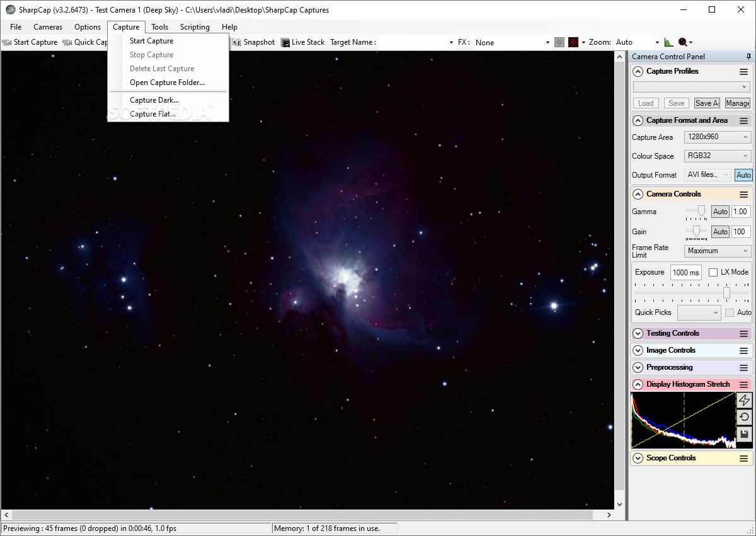Open the Colour Space dropdown
Image resolution: width=756 pixels, height=536 pixels.
(x=718, y=156)
